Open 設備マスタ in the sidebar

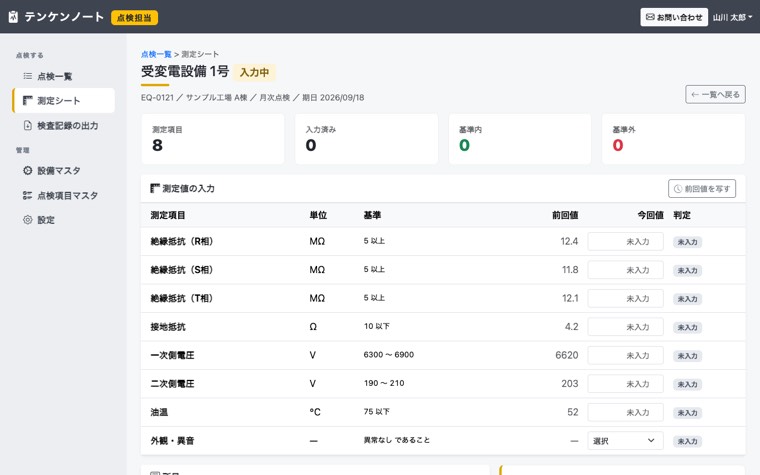point(64,171)
